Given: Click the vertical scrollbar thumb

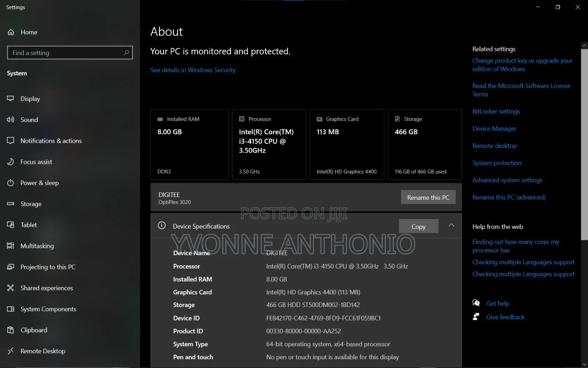Looking at the screenshot, I should (584, 145).
